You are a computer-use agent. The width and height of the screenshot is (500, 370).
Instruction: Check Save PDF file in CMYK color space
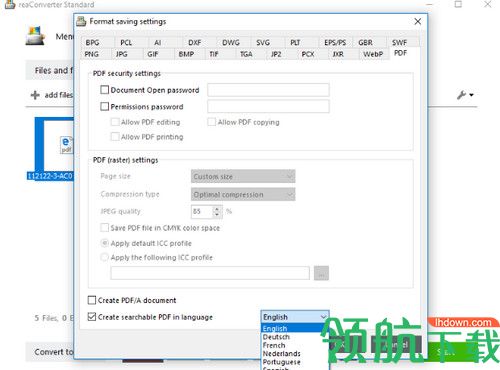[x=105, y=228]
